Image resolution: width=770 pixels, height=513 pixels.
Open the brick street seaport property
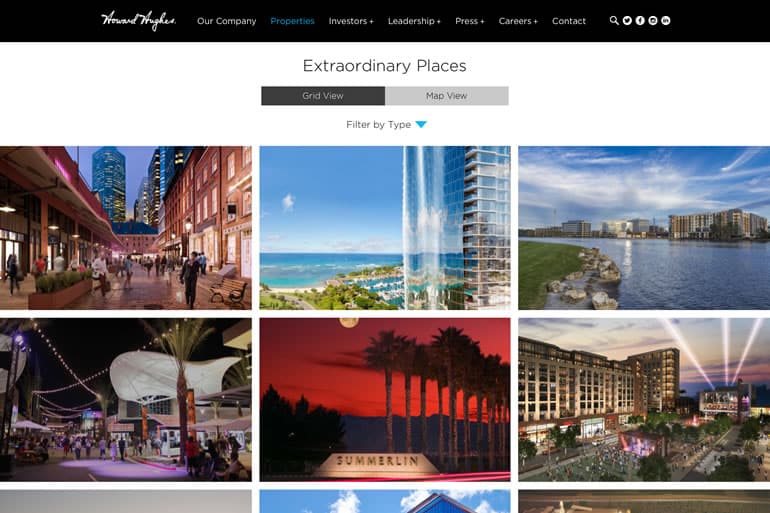click(x=126, y=228)
